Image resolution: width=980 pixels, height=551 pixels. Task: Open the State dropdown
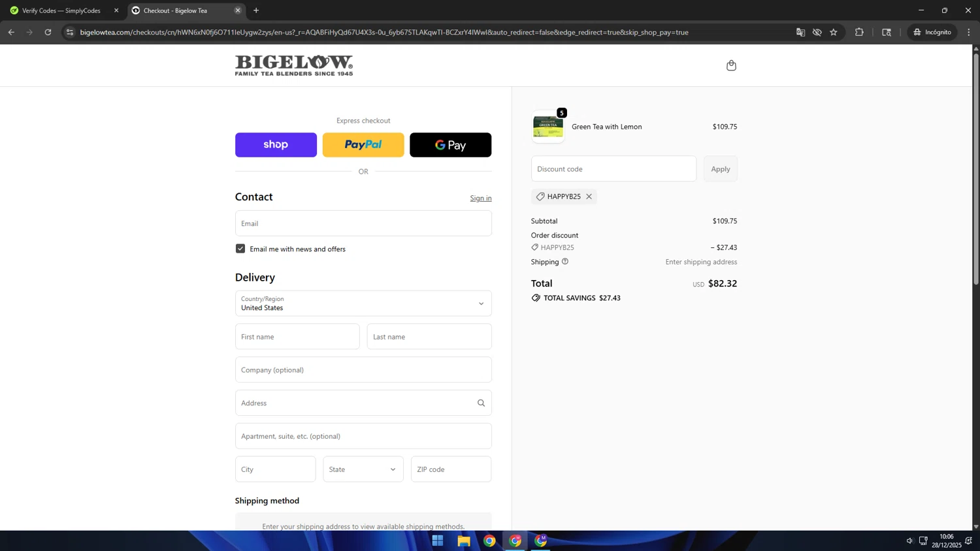(363, 469)
